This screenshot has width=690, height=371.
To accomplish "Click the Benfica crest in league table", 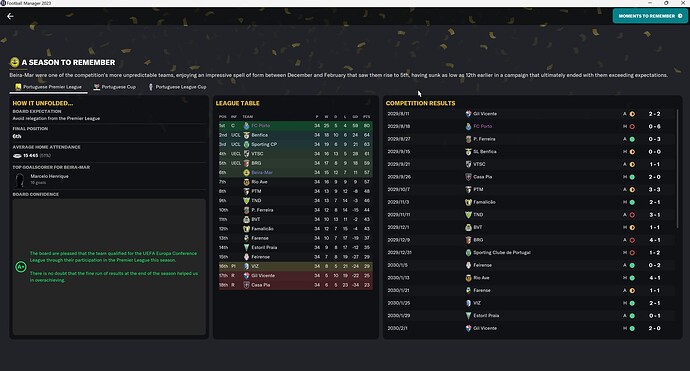I will coord(246,135).
